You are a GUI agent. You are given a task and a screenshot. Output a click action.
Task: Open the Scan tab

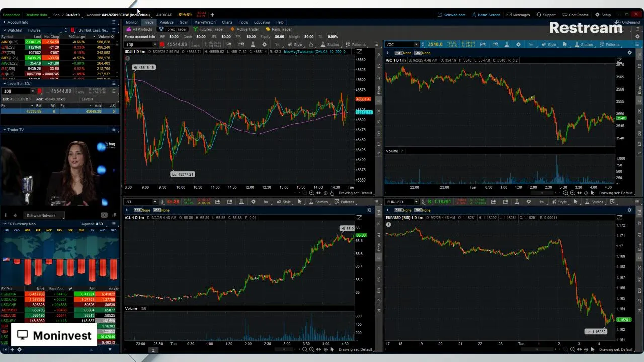[184, 22]
